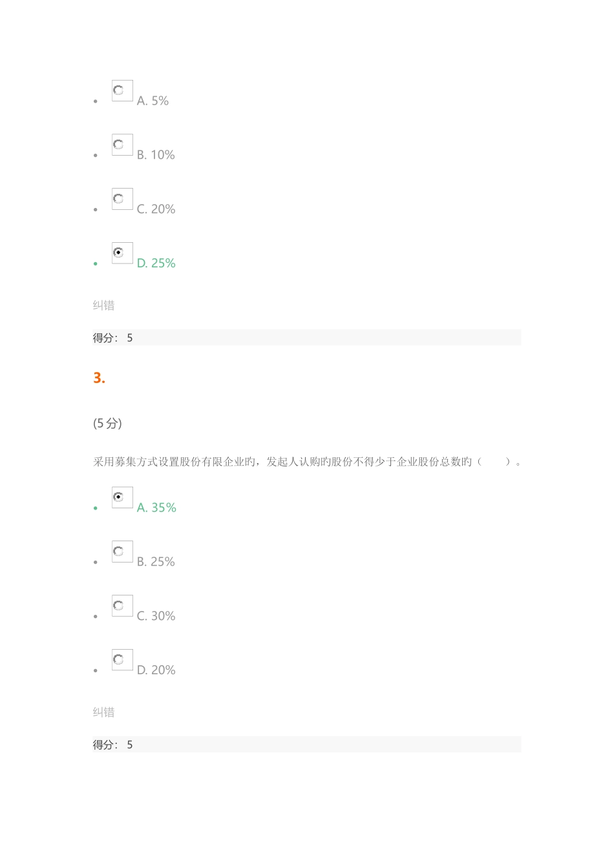Click the "A. 5%" answer label text
This screenshot has width=614, height=868.
pyautogui.click(x=153, y=101)
